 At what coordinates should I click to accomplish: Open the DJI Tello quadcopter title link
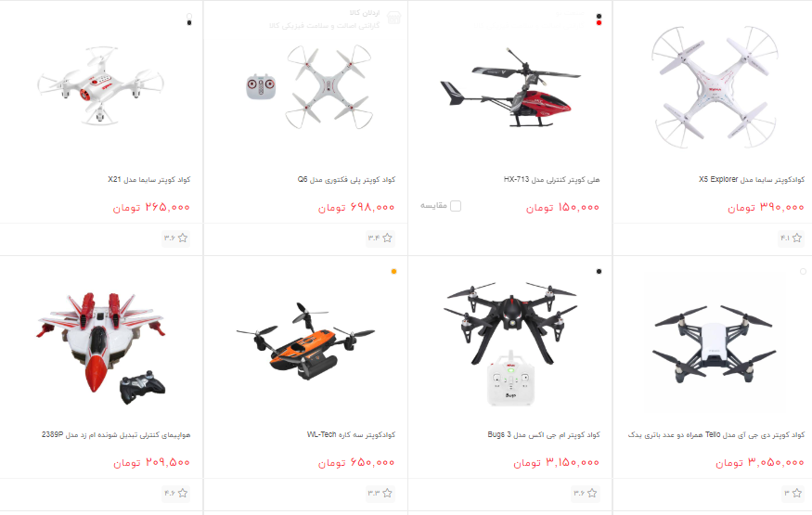click(x=716, y=435)
